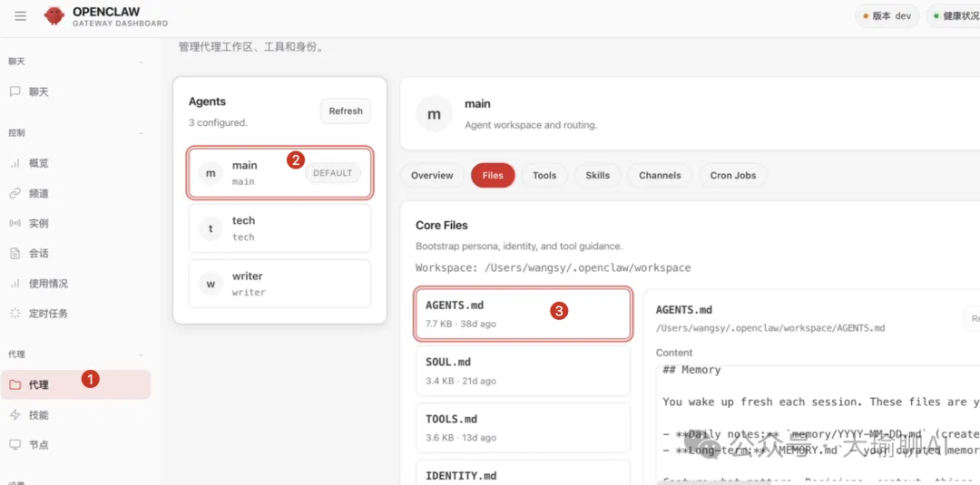Toggle the hamburger menu sidebar icon

(x=21, y=16)
